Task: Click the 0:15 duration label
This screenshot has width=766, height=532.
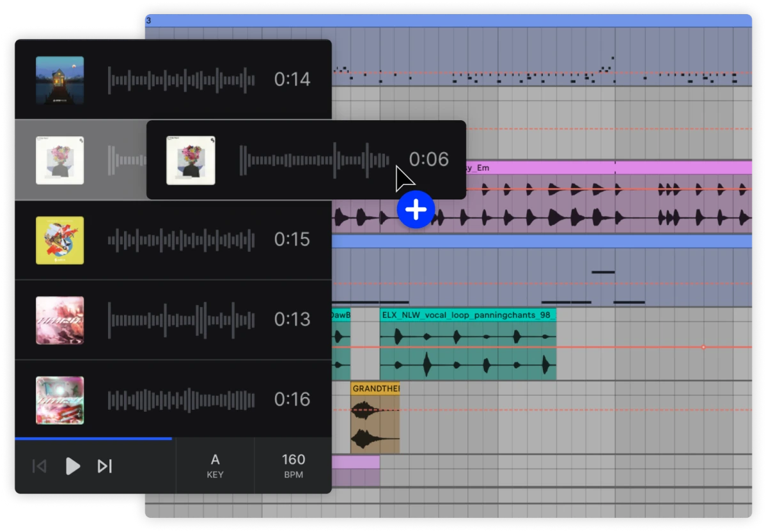Action: coord(292,239)
